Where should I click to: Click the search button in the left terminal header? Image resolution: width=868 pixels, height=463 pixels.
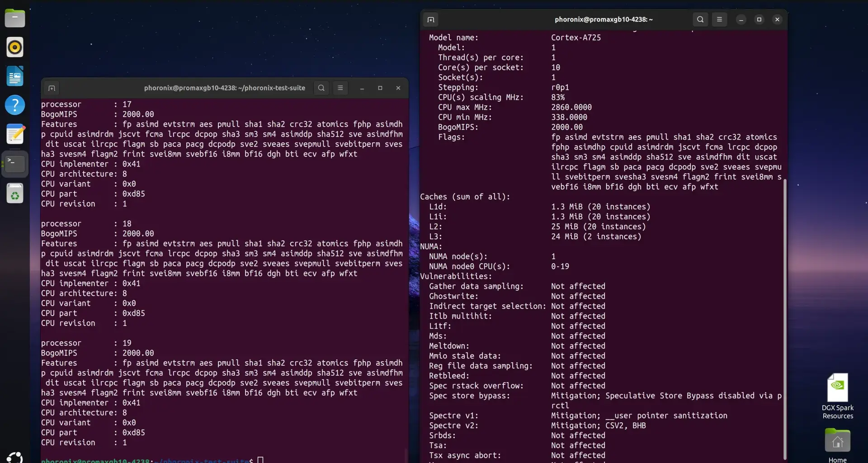coord(321,88)
